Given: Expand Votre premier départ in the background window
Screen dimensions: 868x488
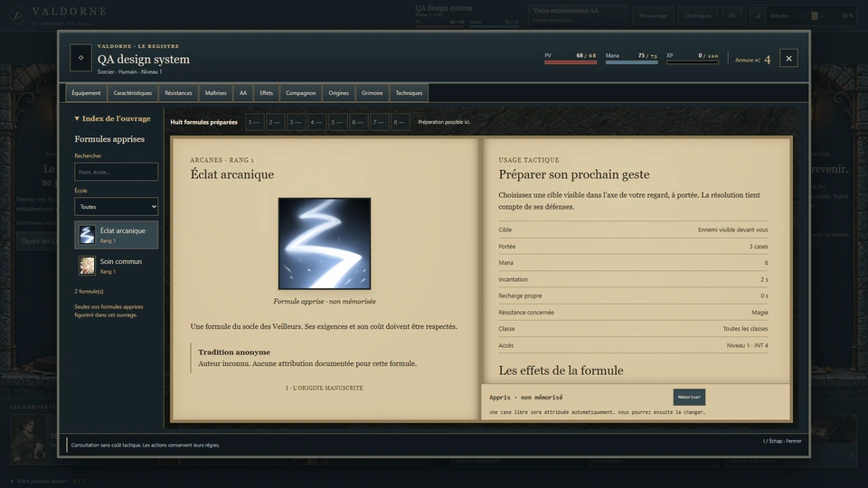Looking at the screenshot, I should point(47,481).
